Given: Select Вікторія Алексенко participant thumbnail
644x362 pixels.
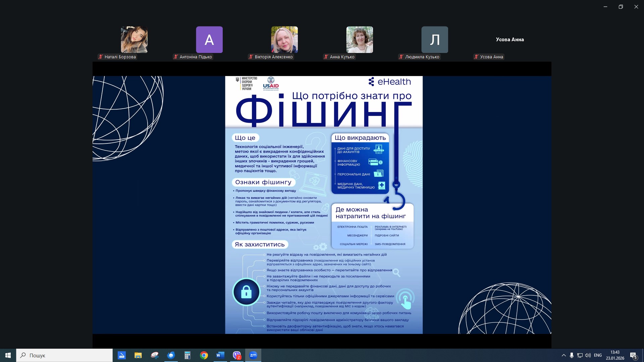Looking at the screenshot, I should [284, 40].
